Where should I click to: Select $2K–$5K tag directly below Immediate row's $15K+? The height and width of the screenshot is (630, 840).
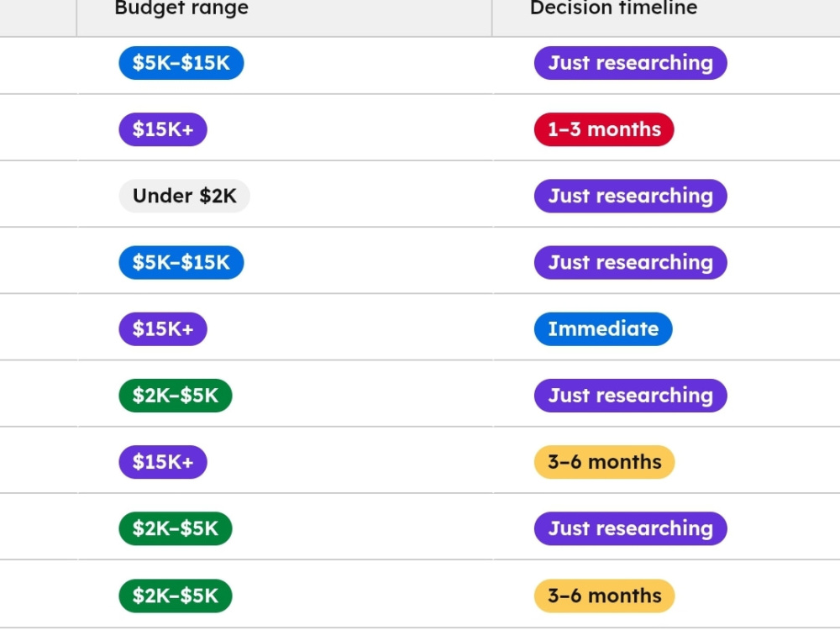click(x=176, y=396)
